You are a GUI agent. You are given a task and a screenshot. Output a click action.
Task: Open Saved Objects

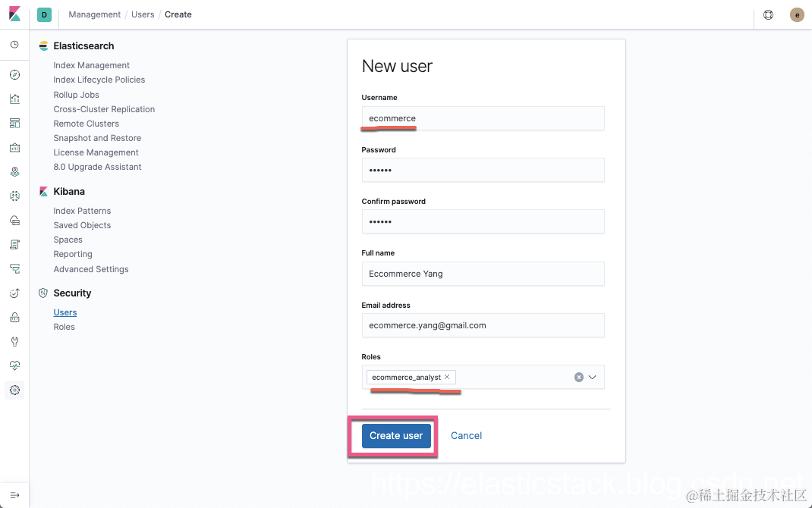[82, 225]
